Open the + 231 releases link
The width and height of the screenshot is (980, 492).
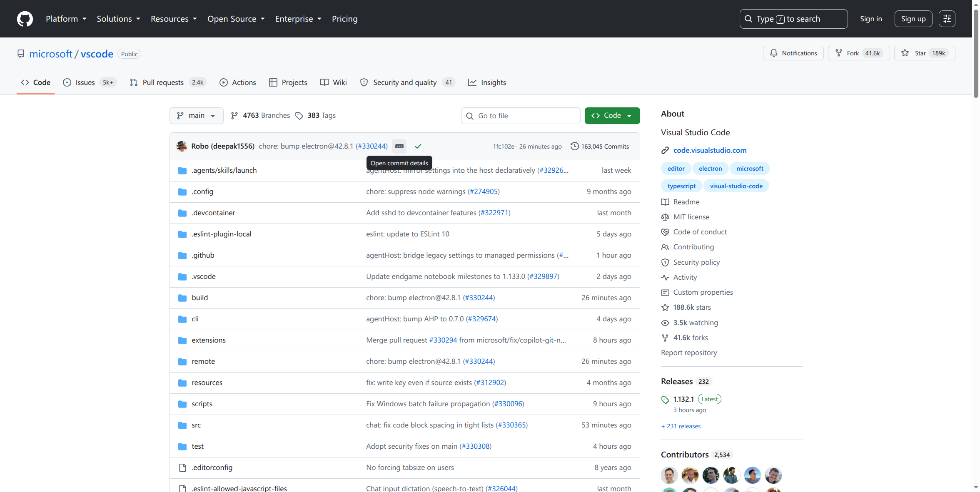(681, 426)
